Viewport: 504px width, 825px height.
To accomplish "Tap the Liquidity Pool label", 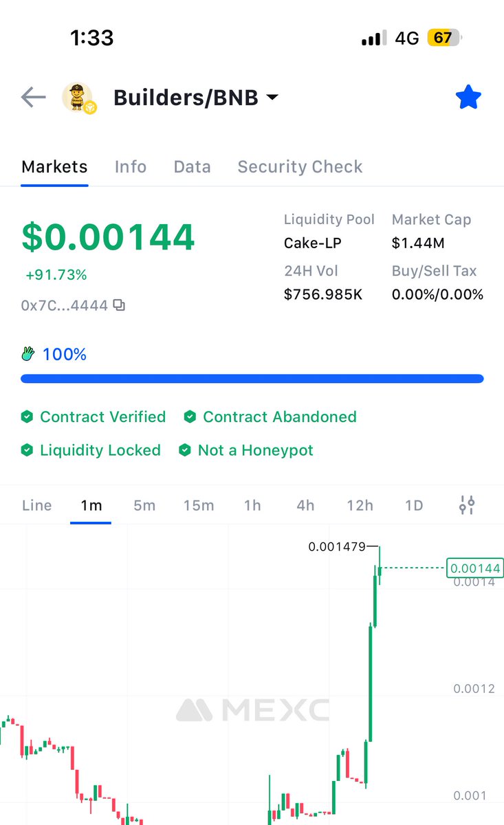I will pyautogui.click(x=329, y=219).
